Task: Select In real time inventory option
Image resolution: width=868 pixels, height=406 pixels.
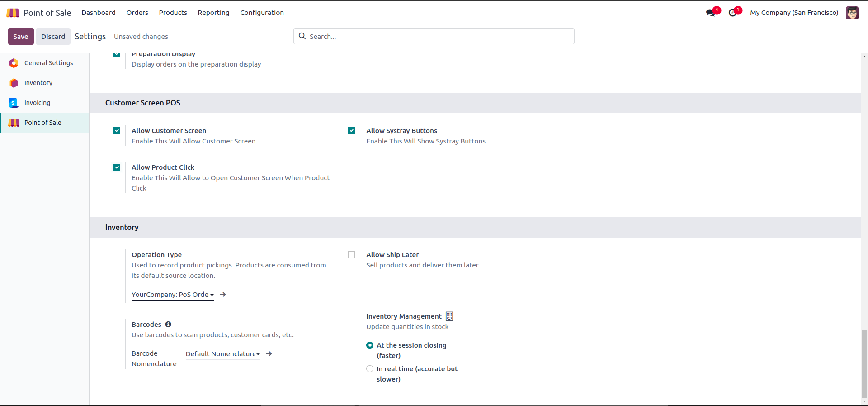Action: 370,369
